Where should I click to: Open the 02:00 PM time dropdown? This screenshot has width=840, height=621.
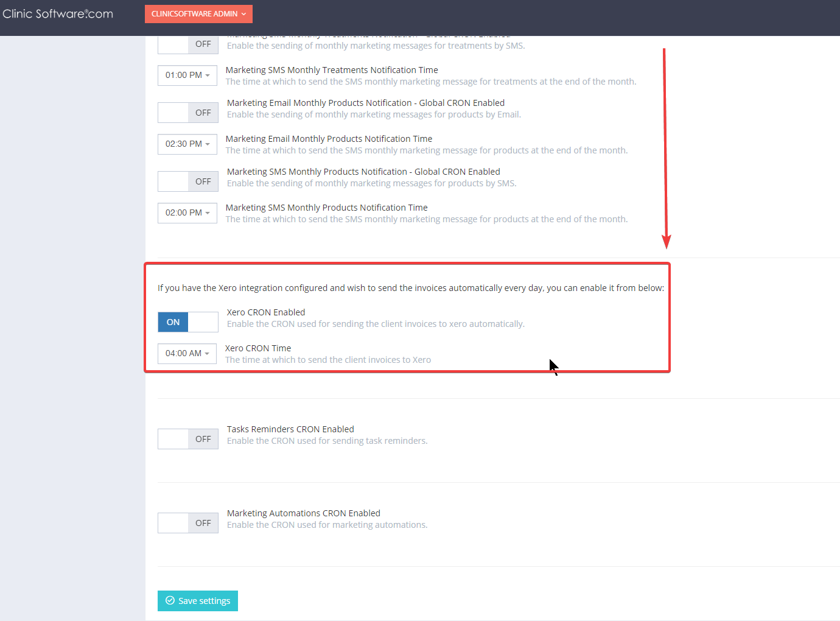187,212
